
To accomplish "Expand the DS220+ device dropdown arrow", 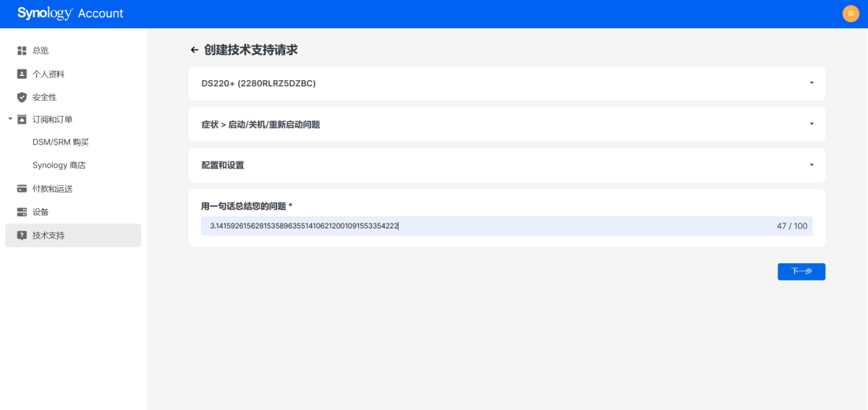I will click(x=812, y=83).
